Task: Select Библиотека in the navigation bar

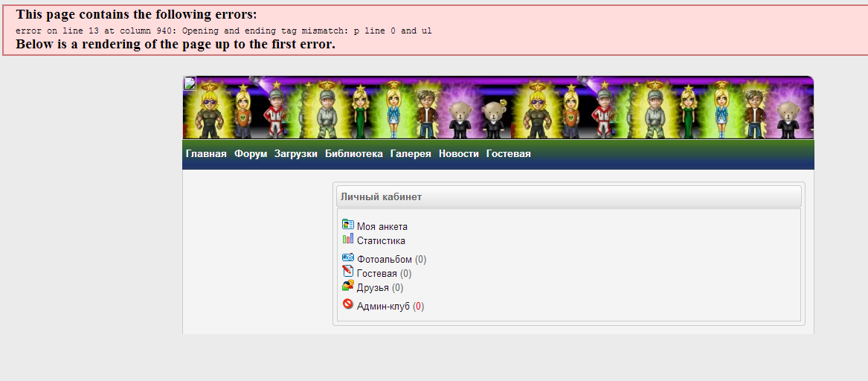Action: 354,154
